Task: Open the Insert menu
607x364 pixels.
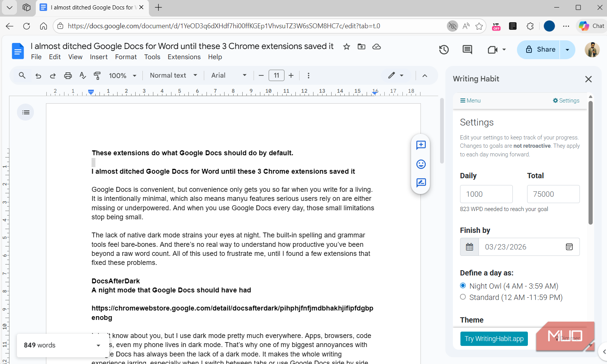Action: pos(99,57)
